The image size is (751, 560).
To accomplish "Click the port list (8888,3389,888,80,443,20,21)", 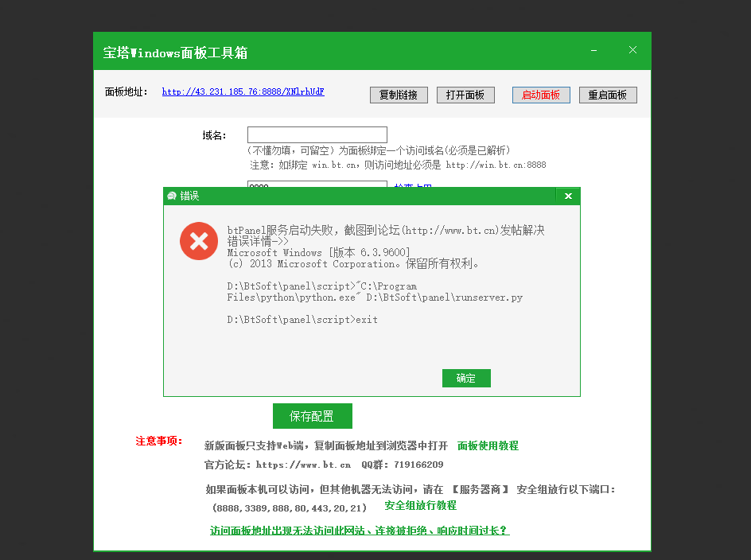I will click(290, 507).
